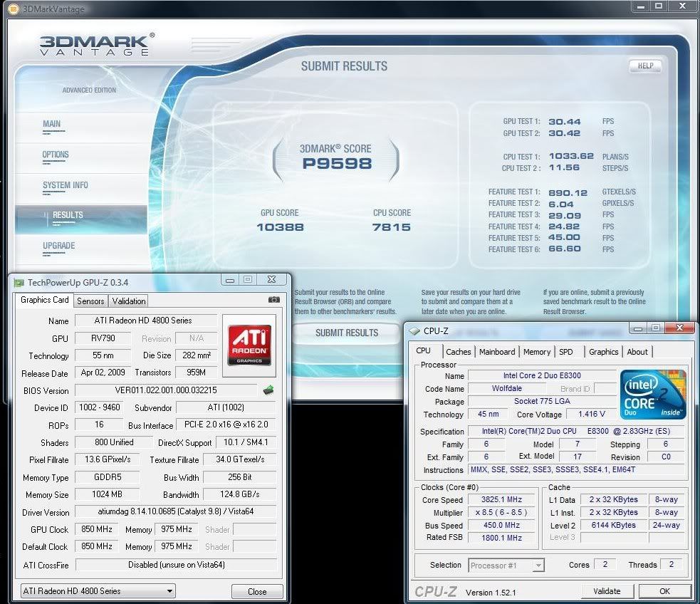Open SYSTEM INFO in 3DMark sidebar
The image size is (700, 604).
pyautogui.click(x=66, y=186)
